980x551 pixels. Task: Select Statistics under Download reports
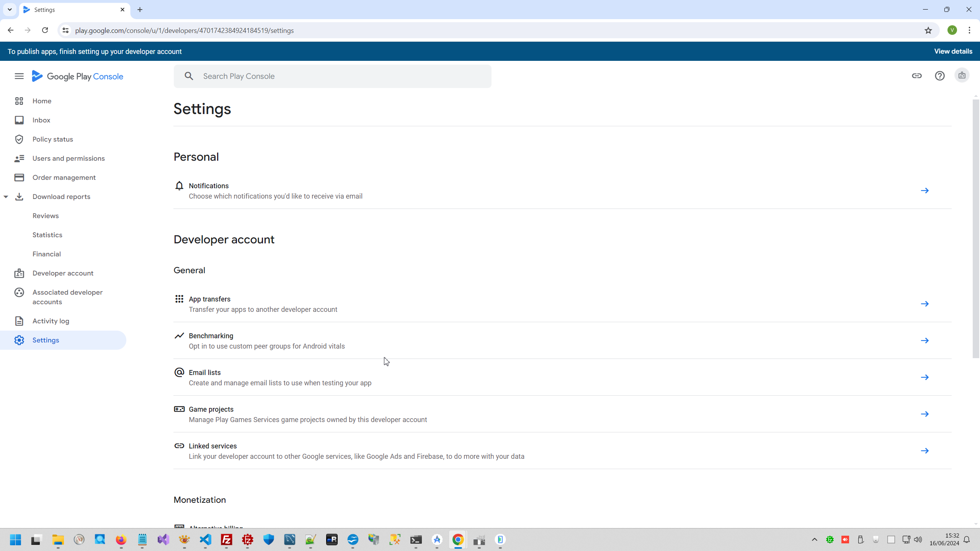[47, 235]
